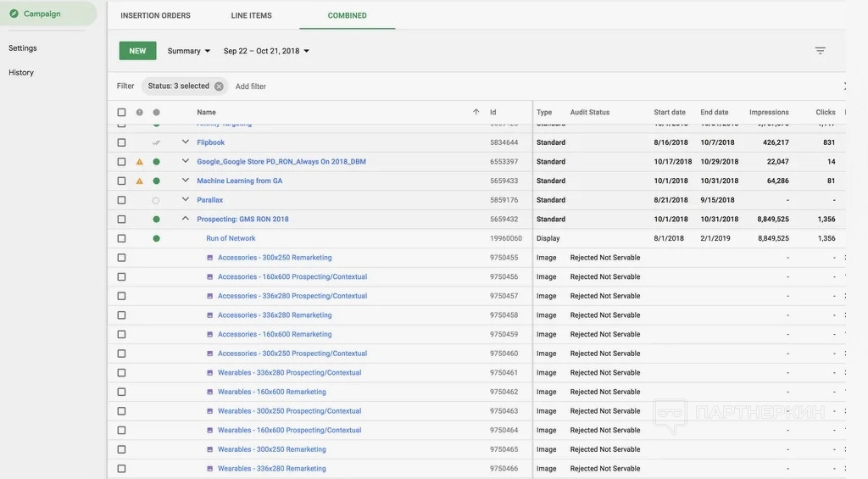Sort by the Impressions column header

(x=769, y=113)
